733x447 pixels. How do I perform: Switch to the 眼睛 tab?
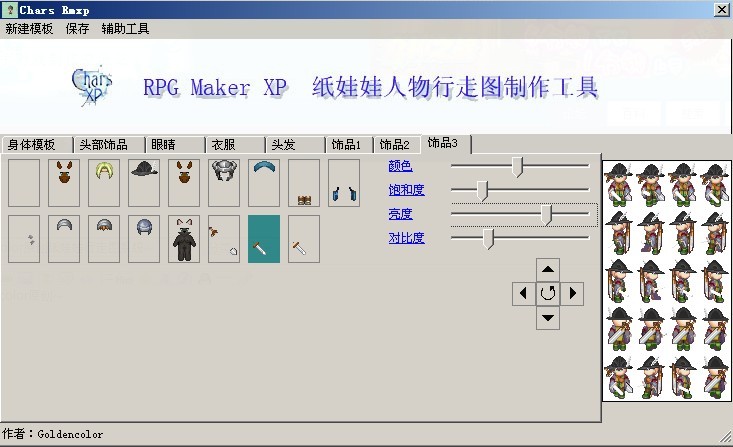175,145
